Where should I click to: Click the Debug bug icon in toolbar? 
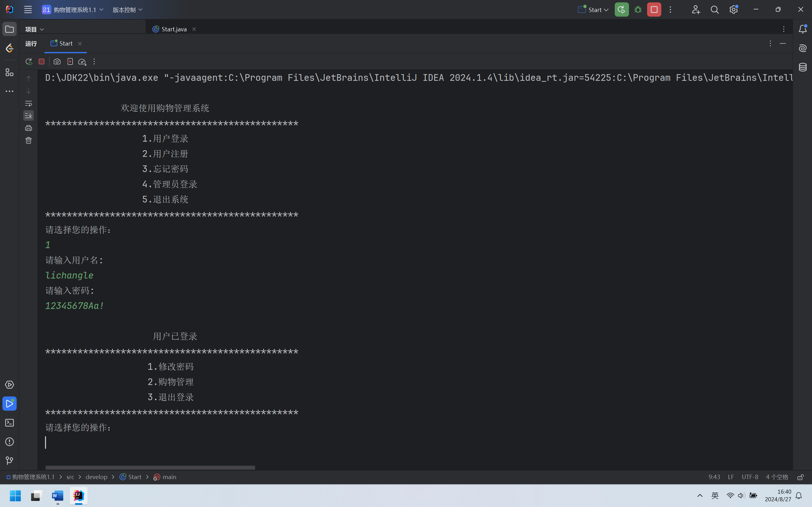pyautogui.click(x=638, y=10)
